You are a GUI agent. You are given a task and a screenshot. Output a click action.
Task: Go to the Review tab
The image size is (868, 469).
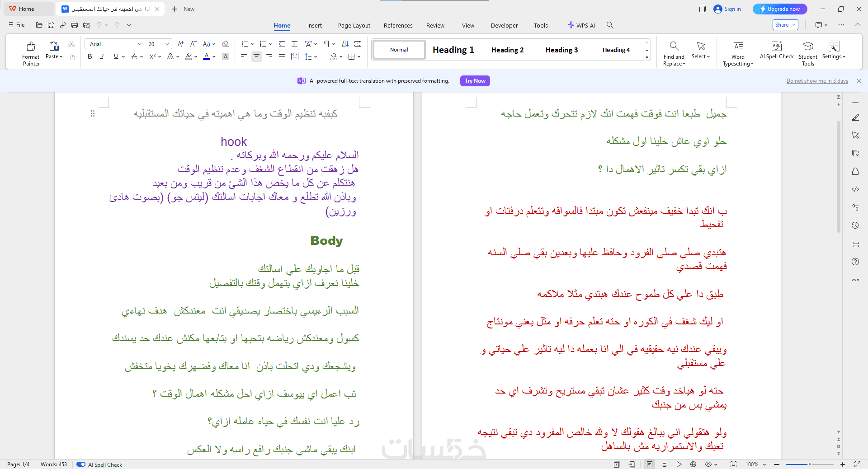pyautogui.click(x=435, y=25)
